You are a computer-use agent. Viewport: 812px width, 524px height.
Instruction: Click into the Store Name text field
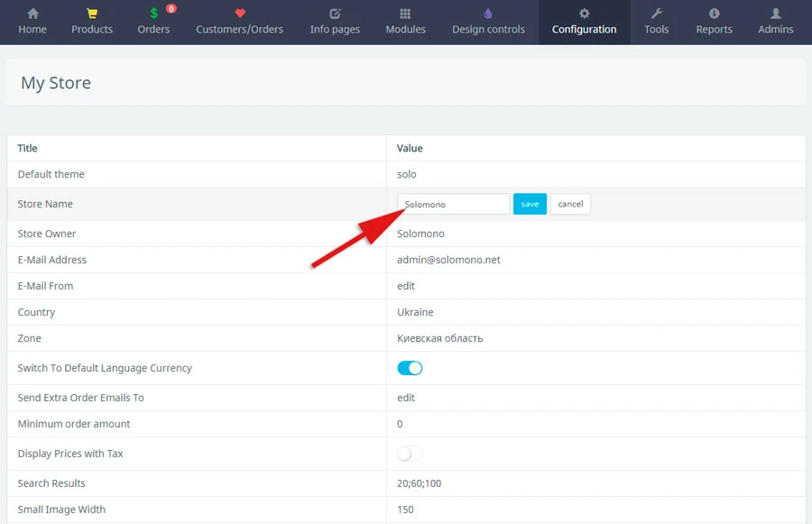click(453, 204)
